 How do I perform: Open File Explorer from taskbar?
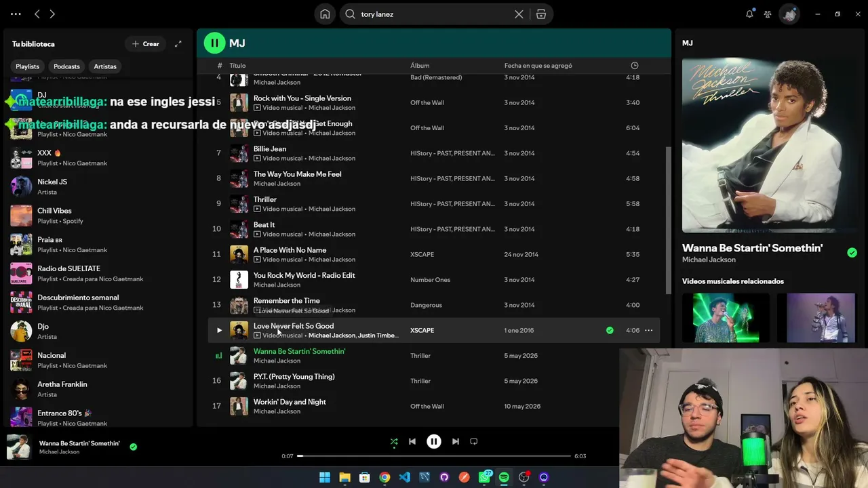(x=344, y=477)
